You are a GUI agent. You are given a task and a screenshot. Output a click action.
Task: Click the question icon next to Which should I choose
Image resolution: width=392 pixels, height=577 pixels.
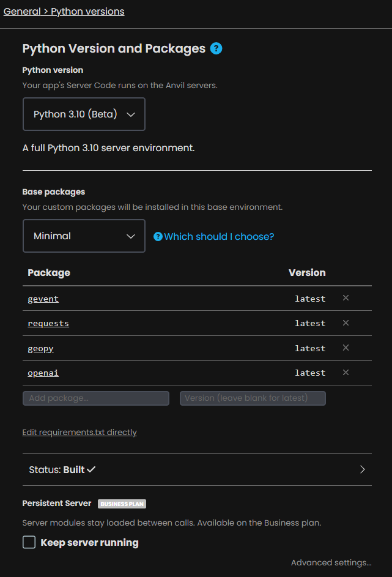[158, 237]
